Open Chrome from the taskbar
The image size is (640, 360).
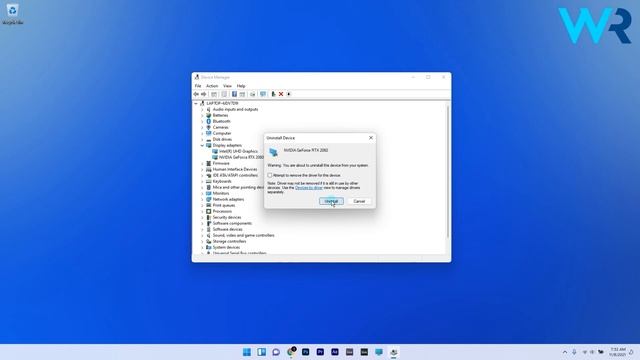291,352
